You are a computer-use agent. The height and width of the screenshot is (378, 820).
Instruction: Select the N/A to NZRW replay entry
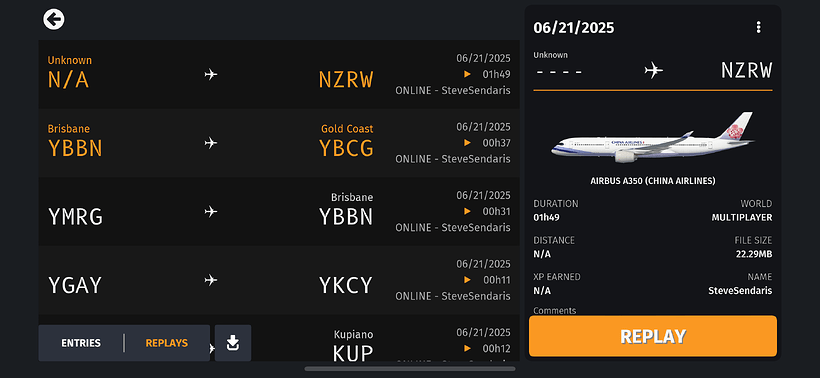[279, 74]
